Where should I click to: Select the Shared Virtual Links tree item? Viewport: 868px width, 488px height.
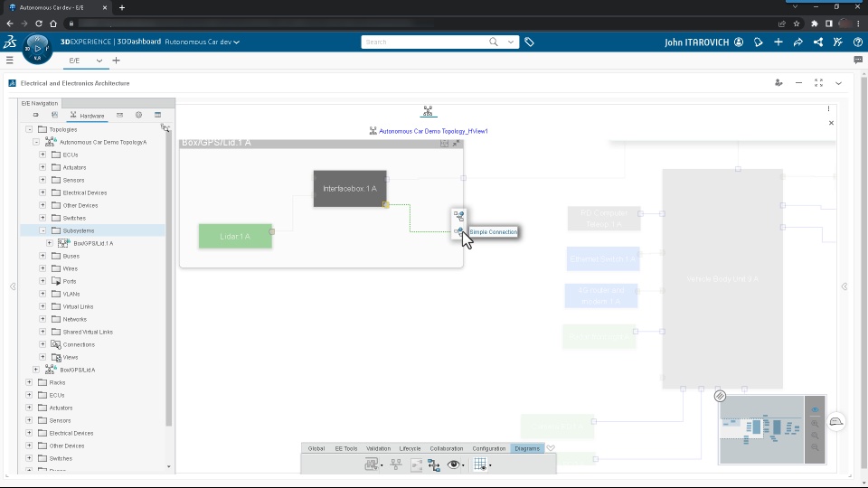(88, 332)
